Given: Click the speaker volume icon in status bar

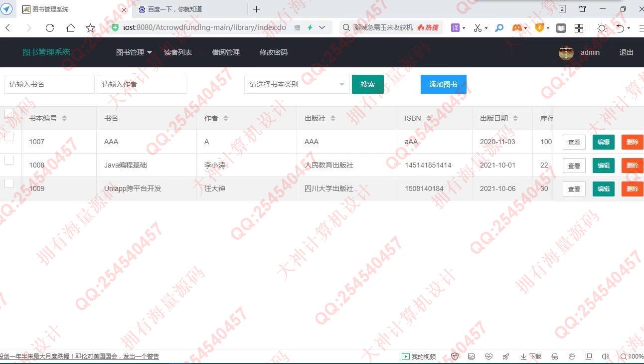Looking at the screenshot, I should tap(606, 357).
